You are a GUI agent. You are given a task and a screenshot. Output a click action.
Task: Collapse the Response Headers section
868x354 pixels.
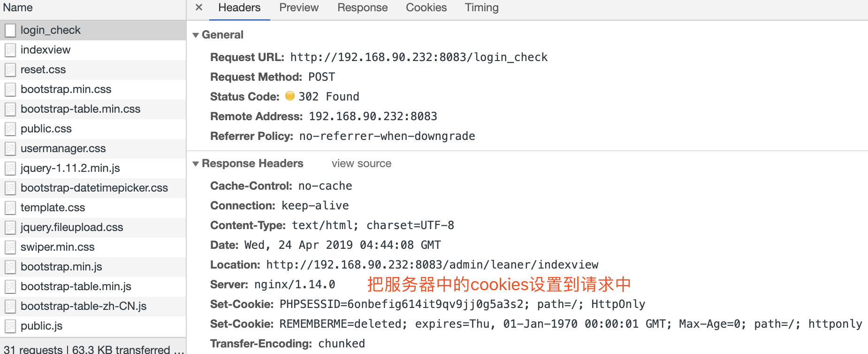tap(196, 164)
